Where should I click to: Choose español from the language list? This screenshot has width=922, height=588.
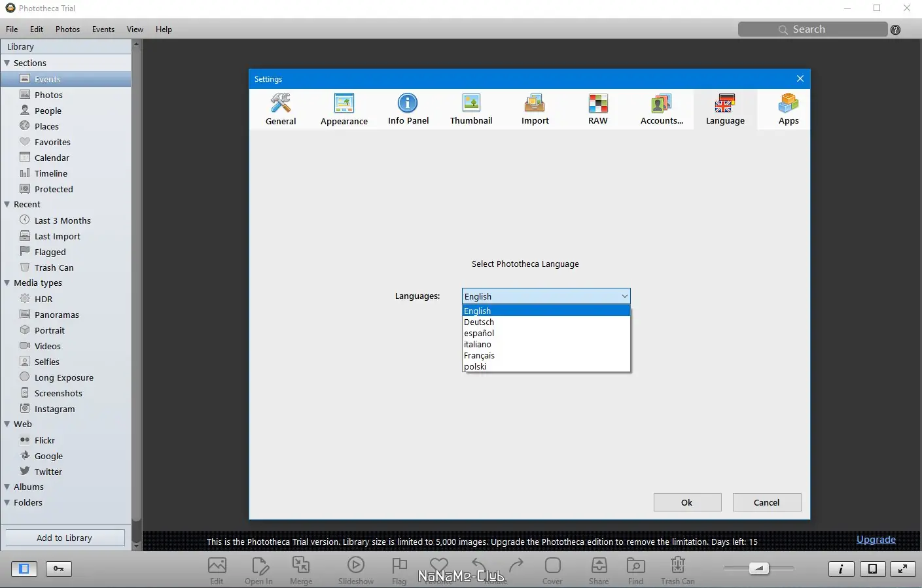tap(546, 333)
